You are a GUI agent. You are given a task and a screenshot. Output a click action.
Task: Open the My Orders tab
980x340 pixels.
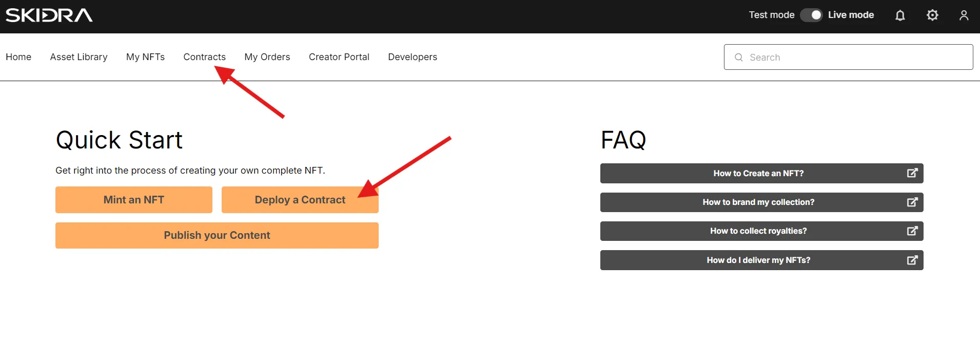coord(267,57)
